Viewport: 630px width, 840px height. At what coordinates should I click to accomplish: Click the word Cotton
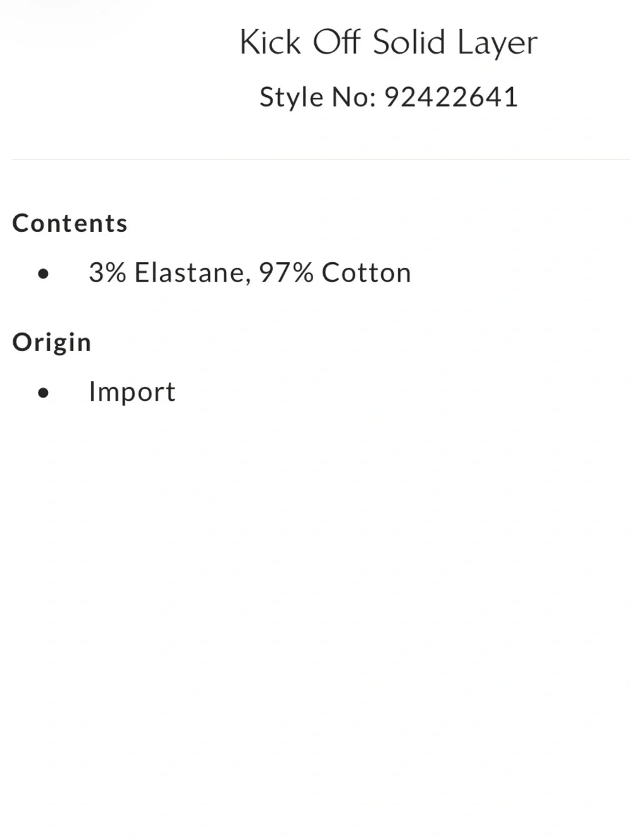tap(366, 273)
